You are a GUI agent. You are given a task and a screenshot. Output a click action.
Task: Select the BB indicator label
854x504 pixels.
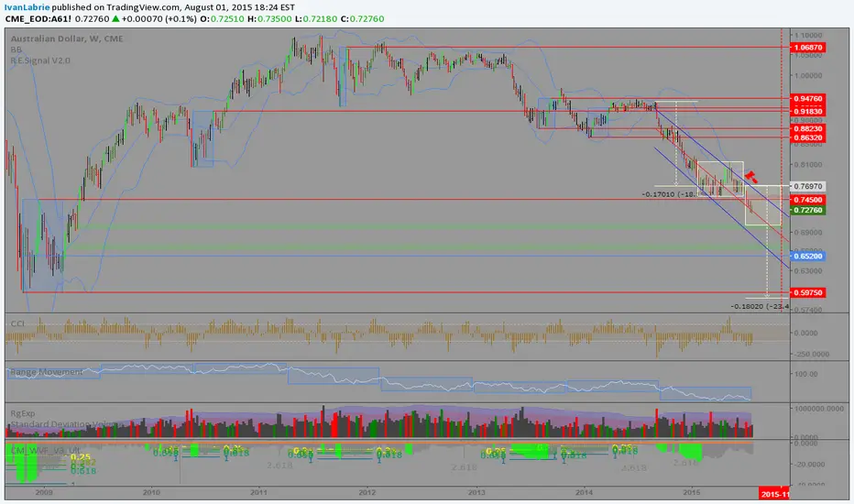pyautogui.click(x=16, y=49)
